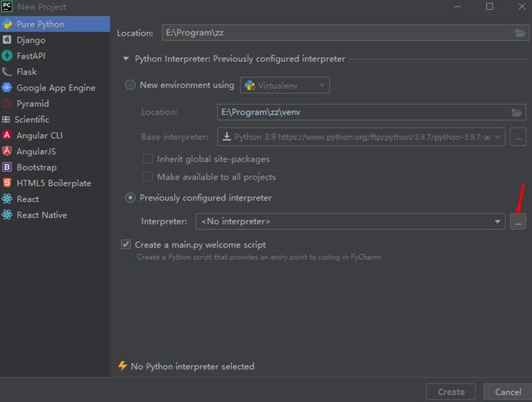Pick the Flask project type
This screenshot has height=402, width=532.
click(55, 72)
